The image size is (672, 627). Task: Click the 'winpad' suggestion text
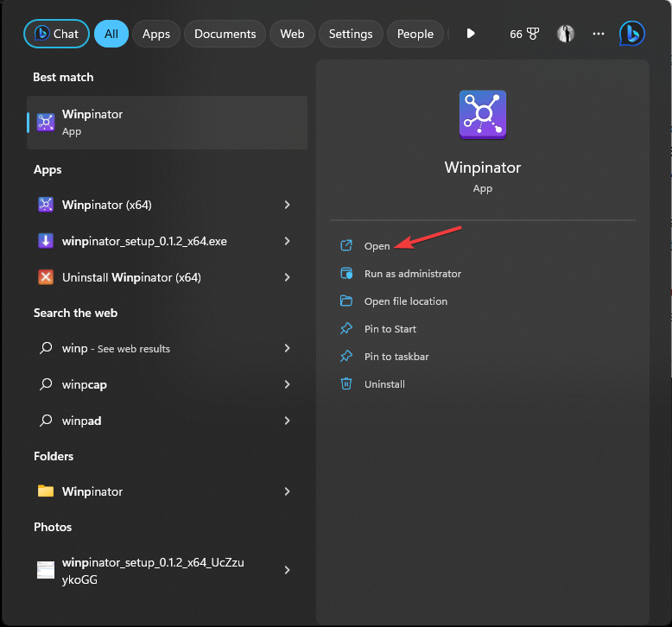(81, 421)
